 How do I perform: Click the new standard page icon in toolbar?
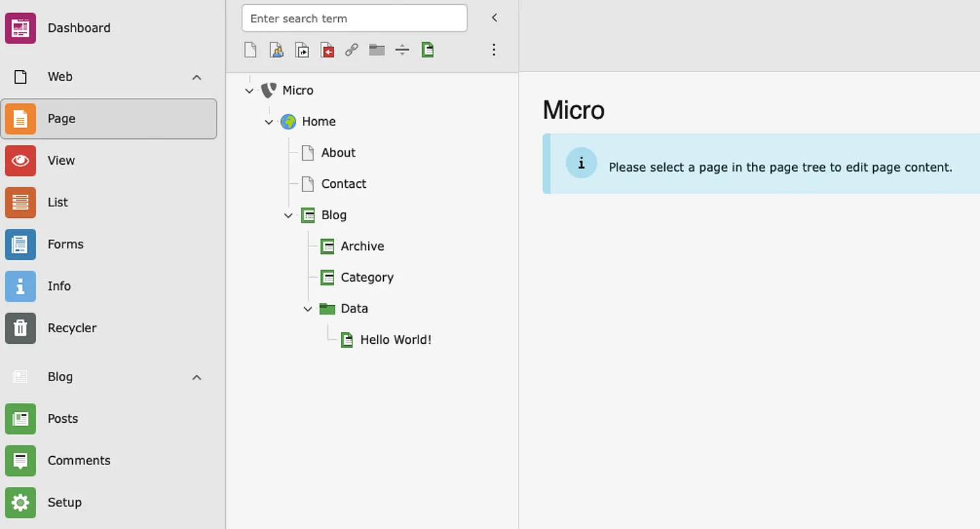[250, 50]
